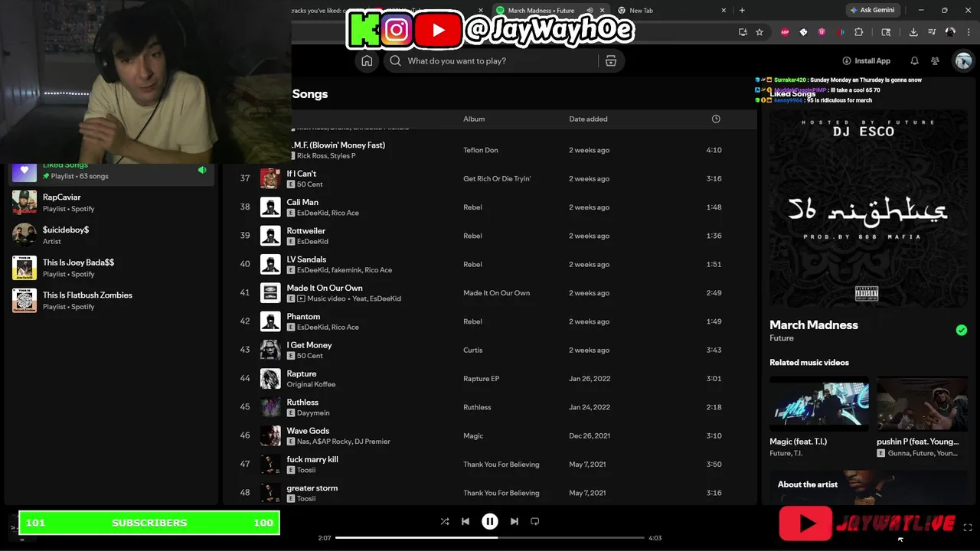Toggle repeat mode
980x551 pixels.
tap(535, 521)
